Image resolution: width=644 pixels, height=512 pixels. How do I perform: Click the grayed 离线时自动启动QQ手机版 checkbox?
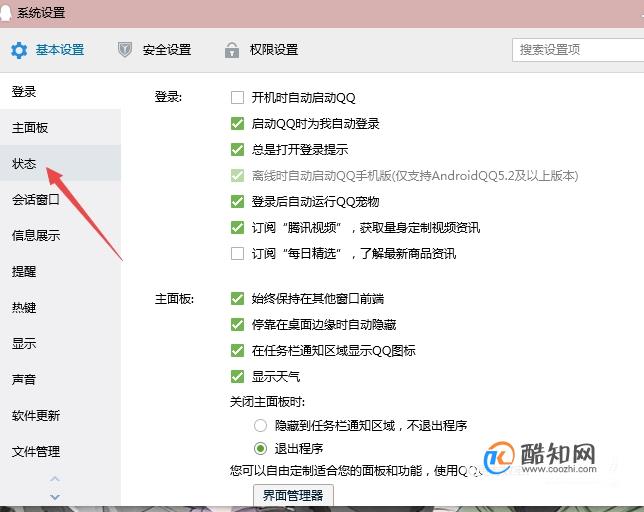tap(237, 176)
